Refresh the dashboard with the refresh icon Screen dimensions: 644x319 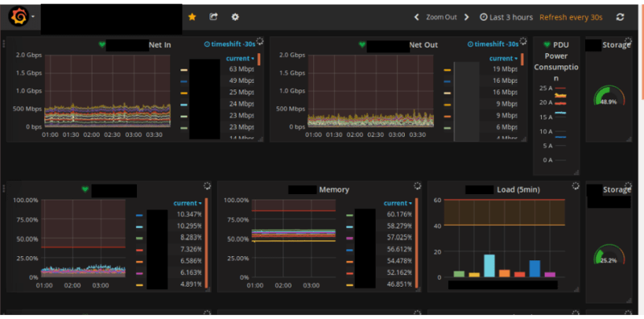click(620, 17)
